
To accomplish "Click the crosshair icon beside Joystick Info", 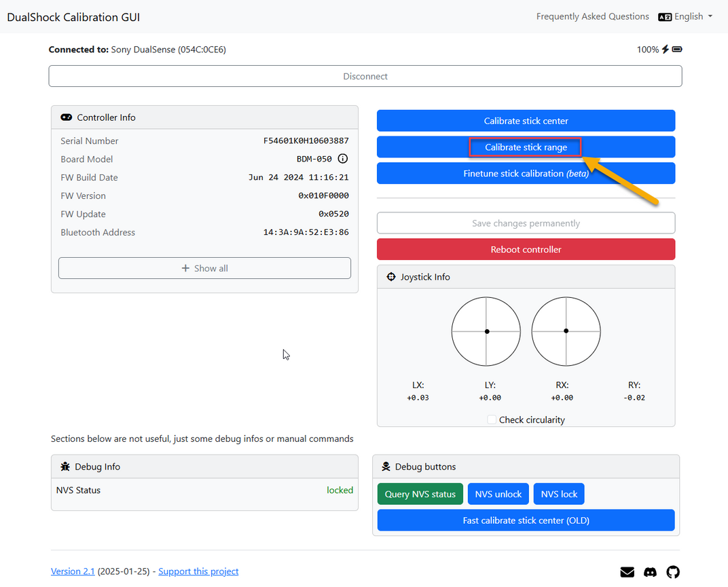I will (391, 277).
